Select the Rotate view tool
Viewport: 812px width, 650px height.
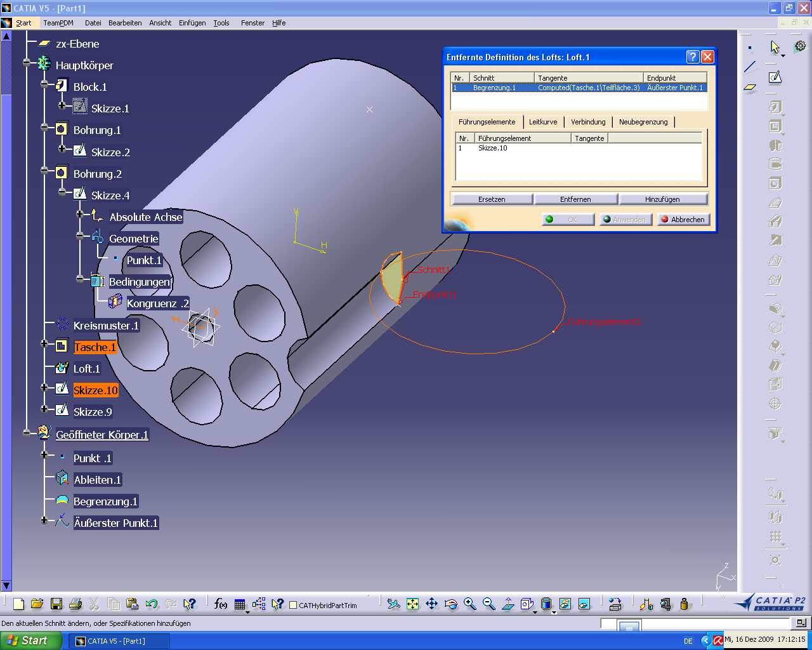451,604
